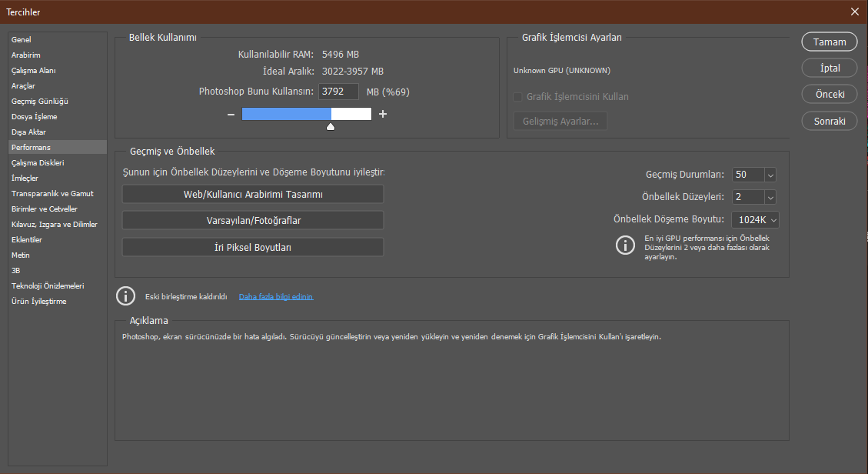Select Transparanlık ve Gamut category
This screenshot has width=868, height=474.
point(58,193)
